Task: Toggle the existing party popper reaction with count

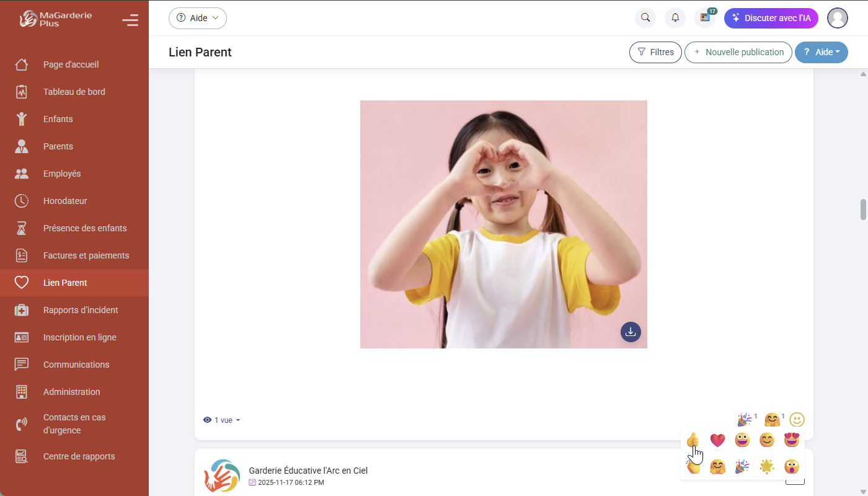Action: [745, 420]
